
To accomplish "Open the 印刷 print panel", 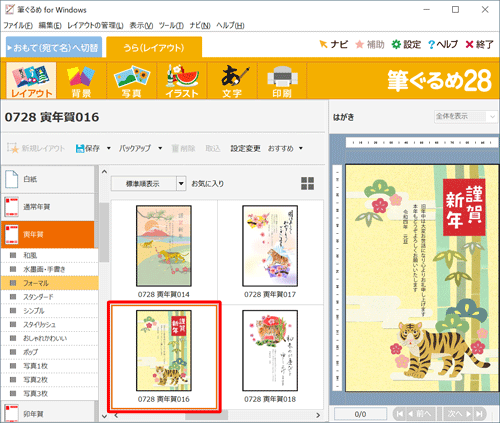I will (x=282, y=81).
